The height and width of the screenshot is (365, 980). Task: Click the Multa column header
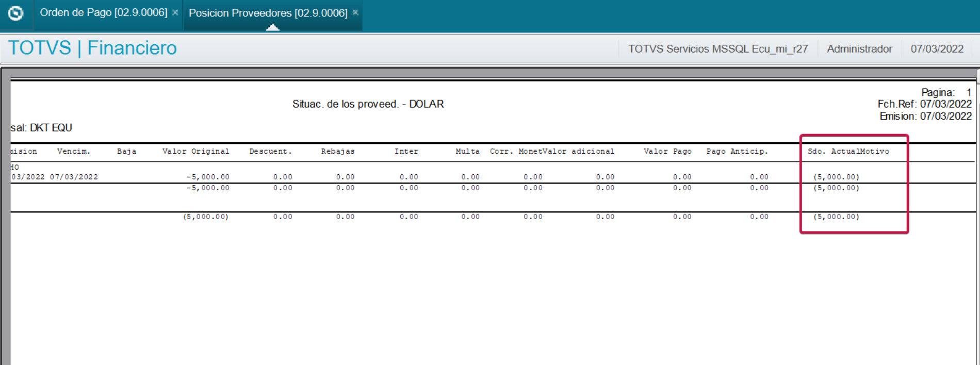tap(467, 152)
